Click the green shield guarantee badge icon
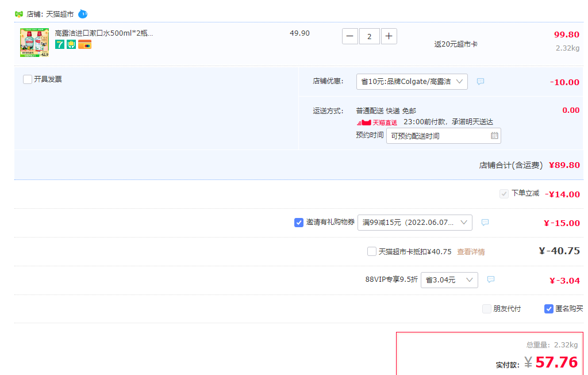This screenshot has width=588, height=375. point(71,44)
